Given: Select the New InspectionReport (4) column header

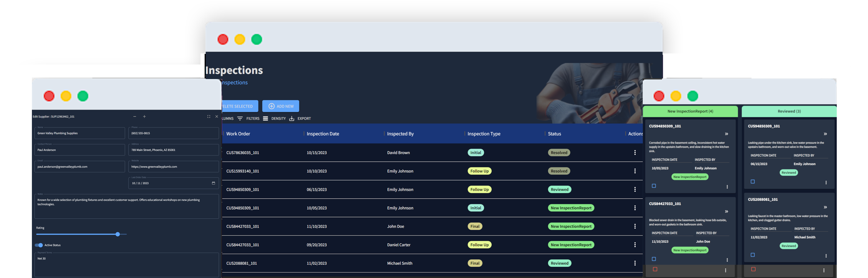Looking at the screenshot, I should pos(690,111).
